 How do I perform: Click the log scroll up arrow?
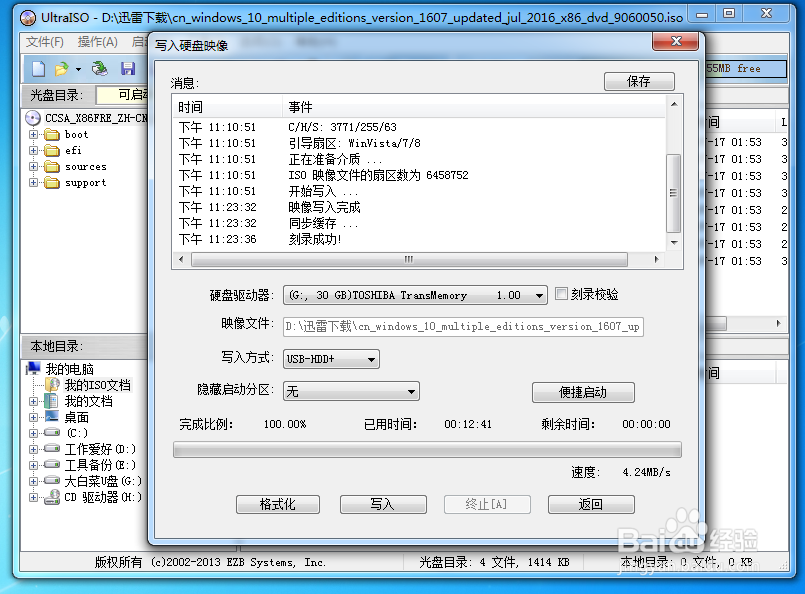[x=674, y=104]
